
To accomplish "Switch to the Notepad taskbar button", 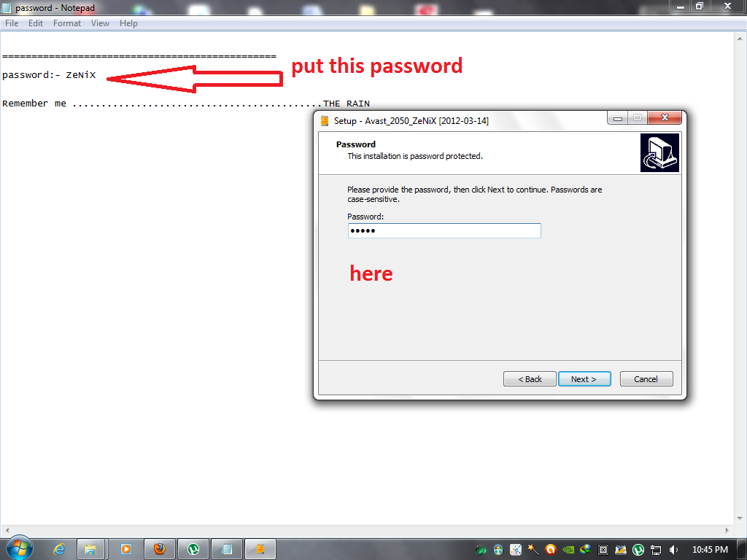I will click(x=227, y=550).
